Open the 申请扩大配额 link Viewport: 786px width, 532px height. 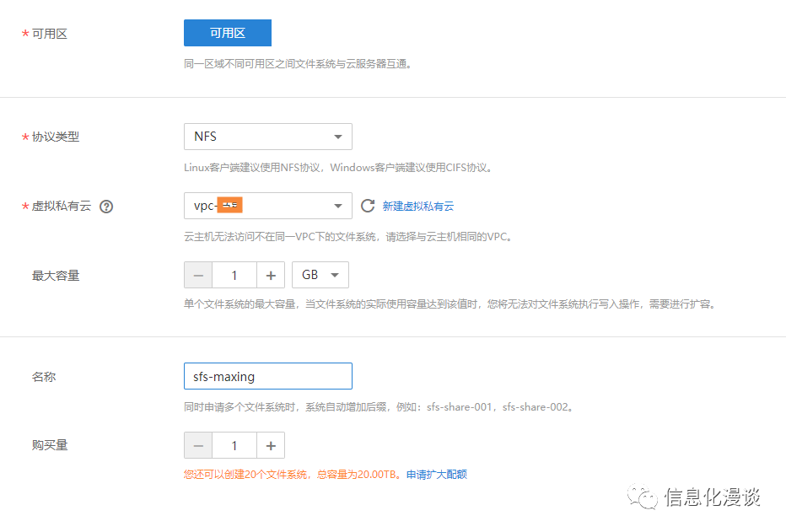pyautogui.click(x=437, y=475)
